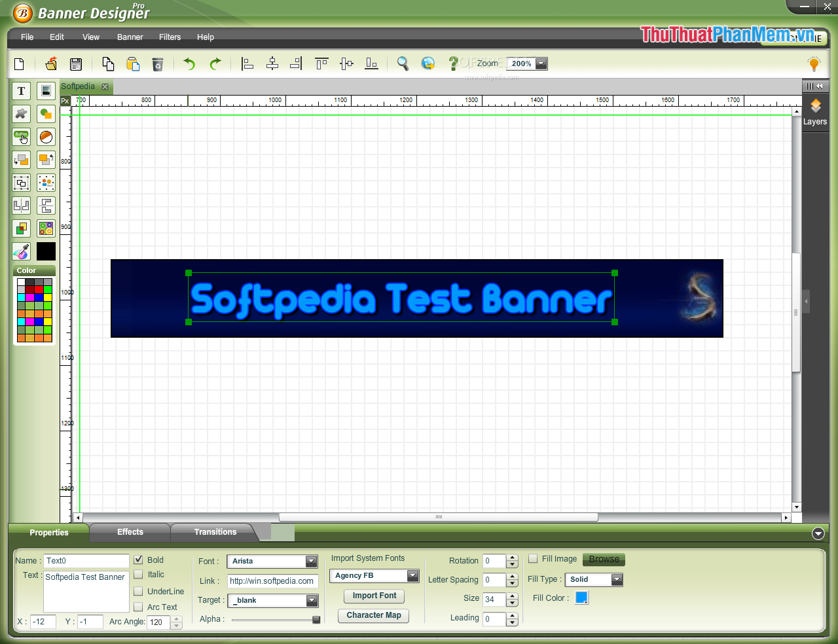Open the Image insertion tool
Screen dimensions: 838x644
[x=45, y=90]
